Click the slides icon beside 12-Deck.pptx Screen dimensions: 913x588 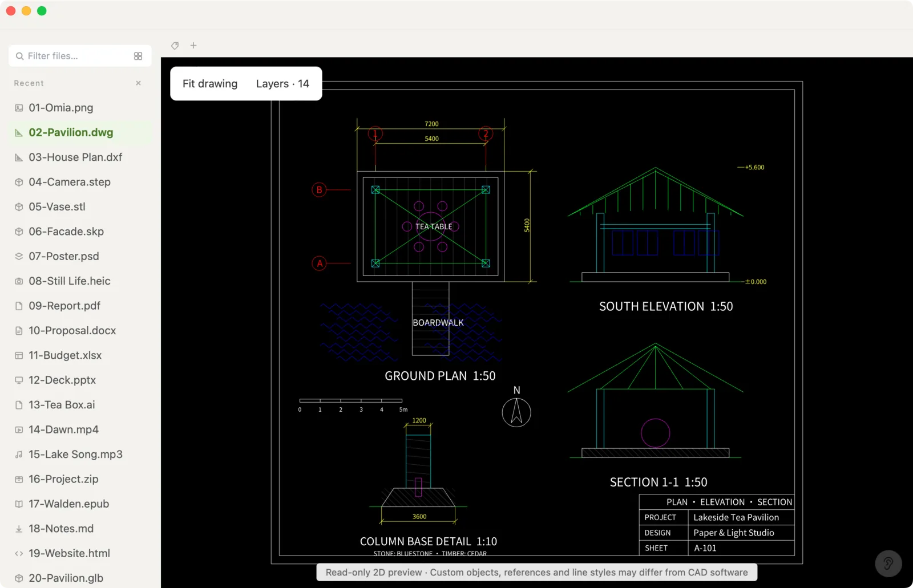19,380
